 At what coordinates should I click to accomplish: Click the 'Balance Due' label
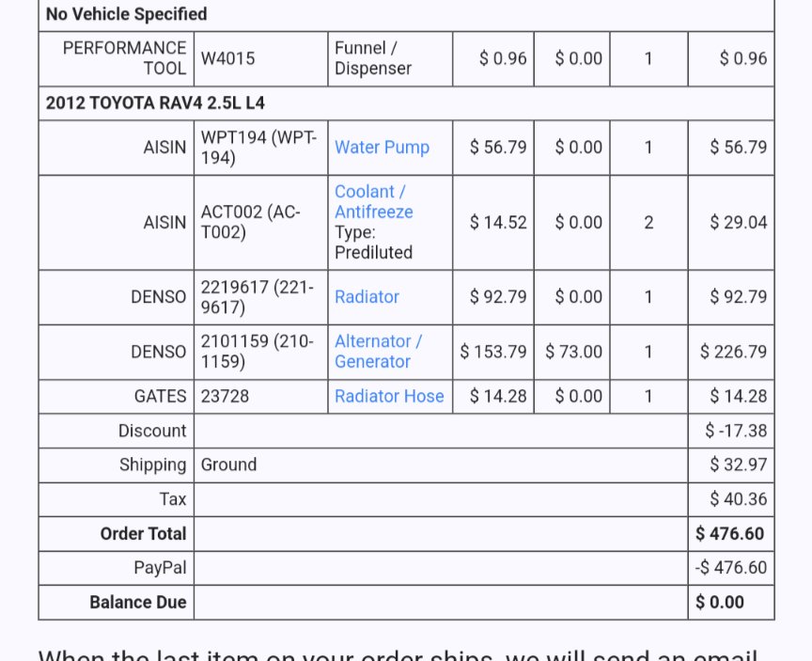point(138,603)
